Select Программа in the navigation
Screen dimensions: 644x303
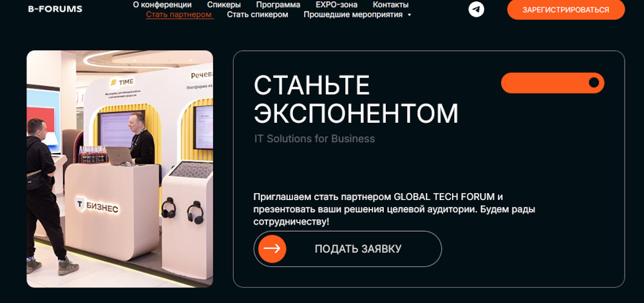(x=278, y=5)
